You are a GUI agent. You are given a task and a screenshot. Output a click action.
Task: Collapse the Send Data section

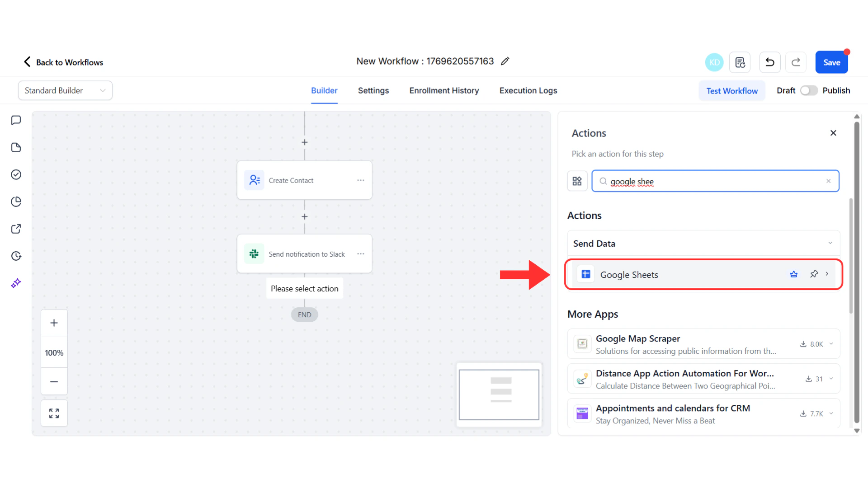tap(830, 243)
